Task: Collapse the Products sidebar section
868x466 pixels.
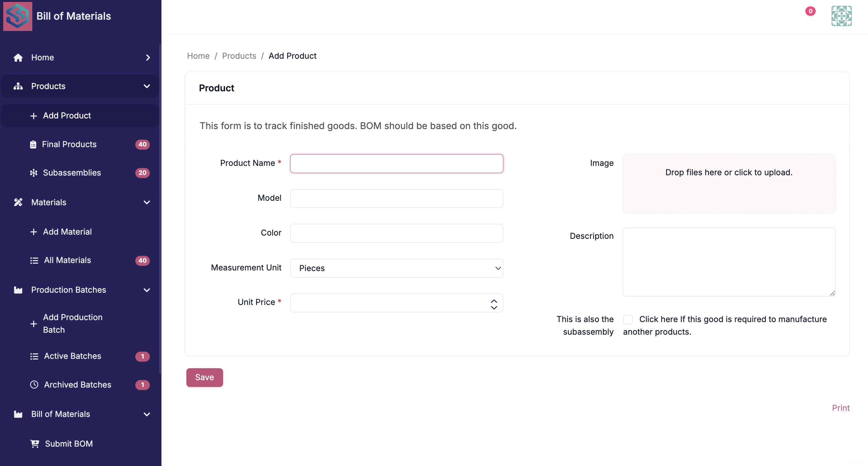Action: 147,86
